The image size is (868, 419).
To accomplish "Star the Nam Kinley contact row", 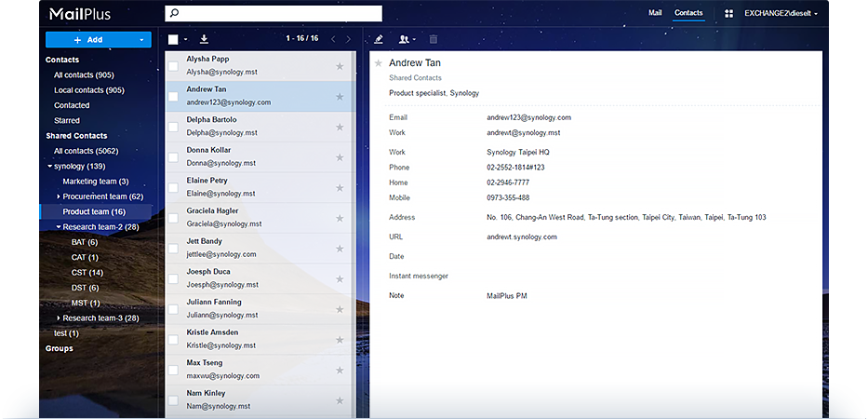I will 340,400.
